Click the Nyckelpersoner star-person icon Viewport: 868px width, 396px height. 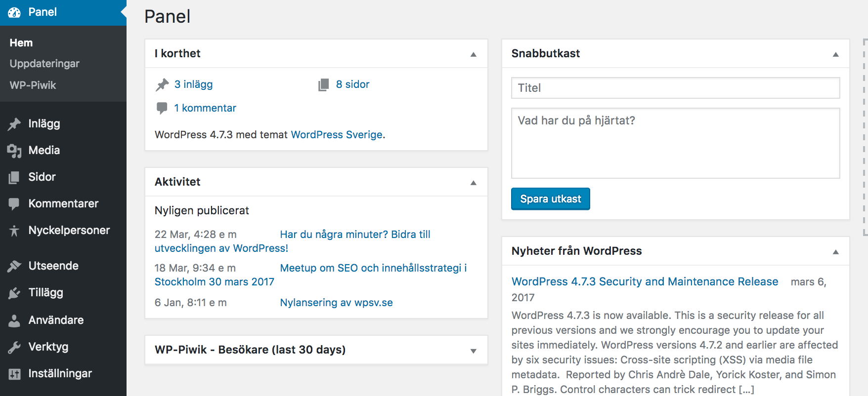point(14,231)
